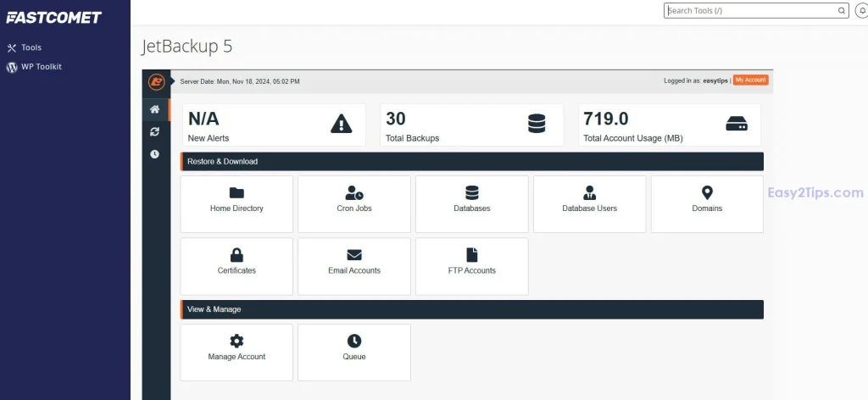Click the magnifier icon in search box
This screenshot has height=400, width=868.
[x=841, y=10]
